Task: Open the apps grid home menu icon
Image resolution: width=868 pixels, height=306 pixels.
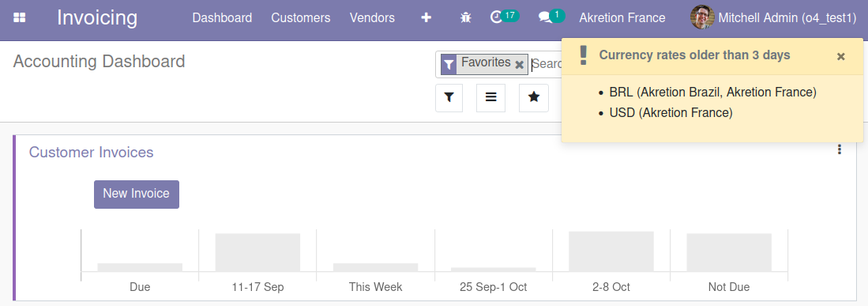Action: tap(20, 18)
